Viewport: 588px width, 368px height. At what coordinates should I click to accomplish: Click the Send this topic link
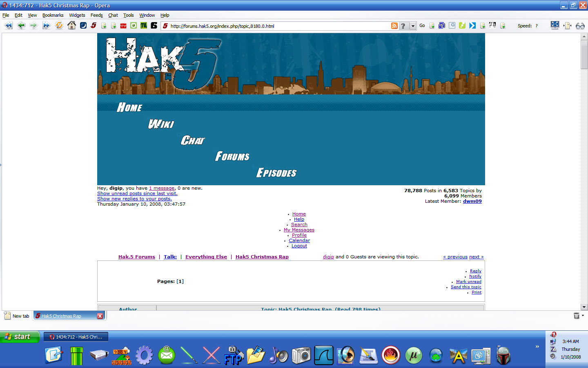click(466, 287)
